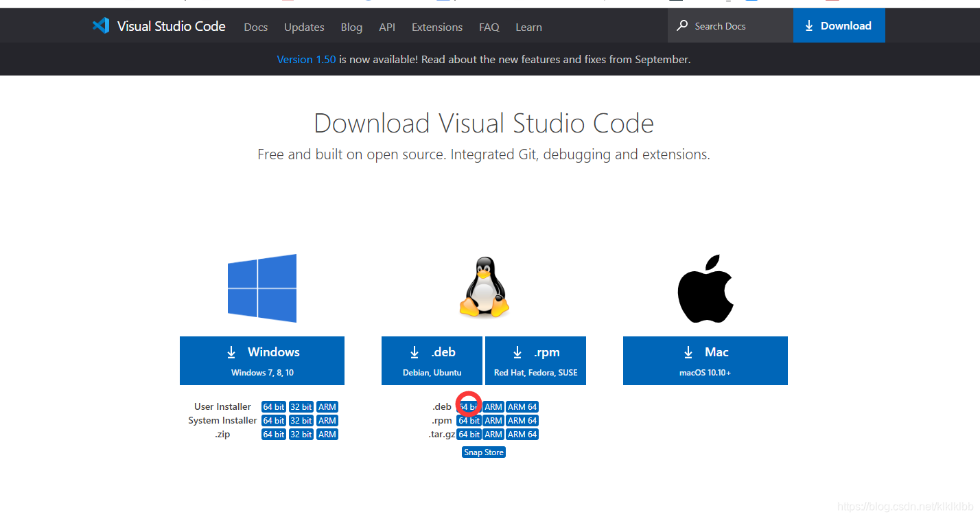Download Windows .zip 64 bit
This screenshot has width=980, height=519.
pos(274,435)
